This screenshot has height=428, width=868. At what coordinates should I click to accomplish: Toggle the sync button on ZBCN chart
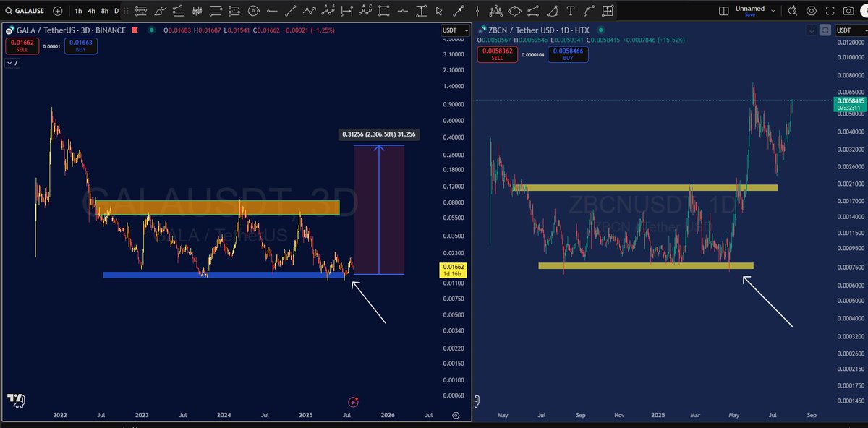[x=826, y=30]
